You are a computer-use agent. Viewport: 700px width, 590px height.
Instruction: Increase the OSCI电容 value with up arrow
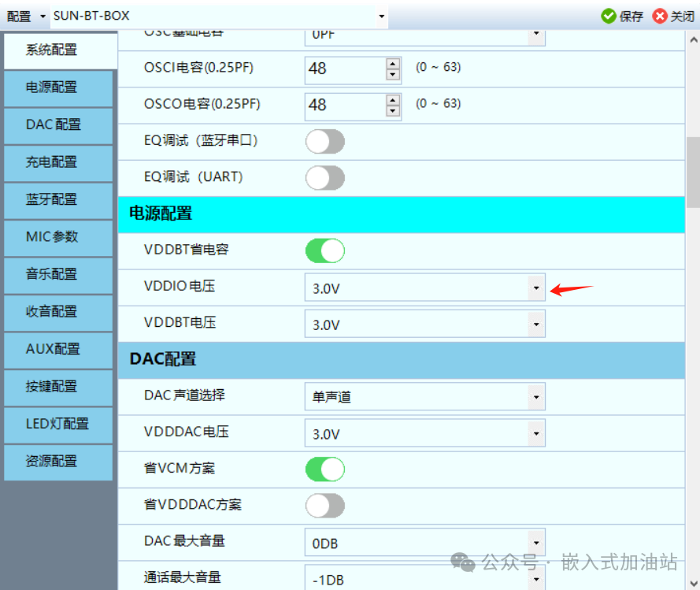coord(393,64)
